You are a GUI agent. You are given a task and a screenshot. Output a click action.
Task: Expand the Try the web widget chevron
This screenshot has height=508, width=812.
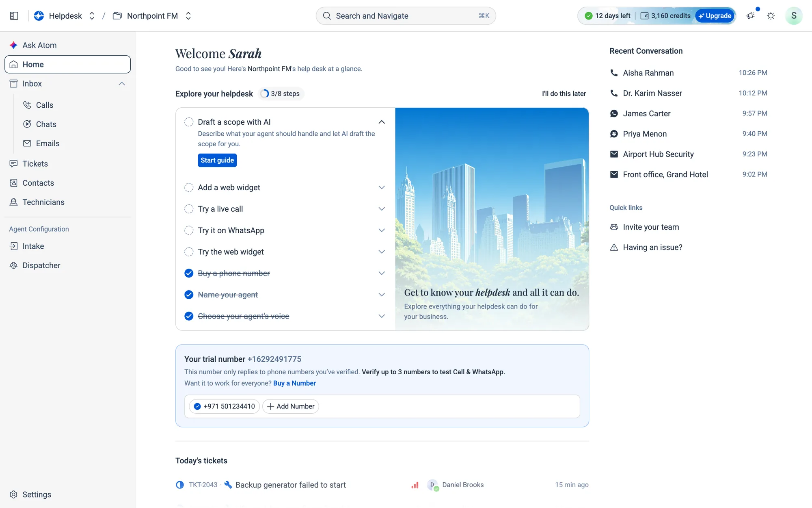[x=382, y=252]
